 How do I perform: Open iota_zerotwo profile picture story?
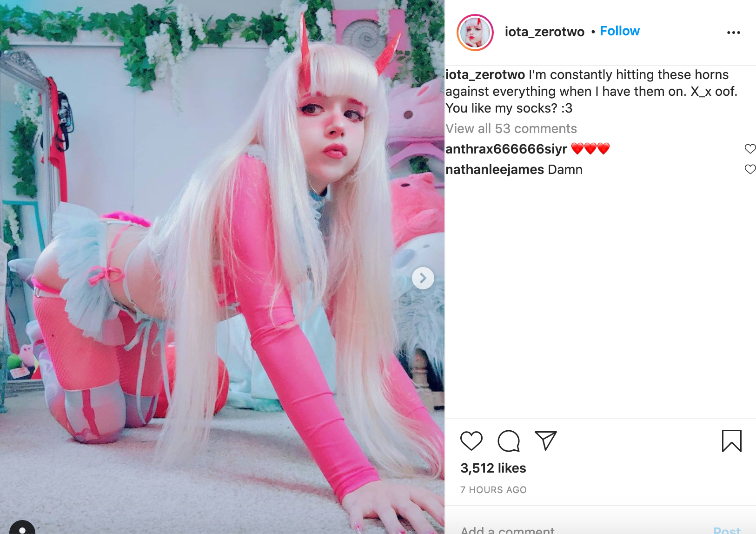[475, 32]
